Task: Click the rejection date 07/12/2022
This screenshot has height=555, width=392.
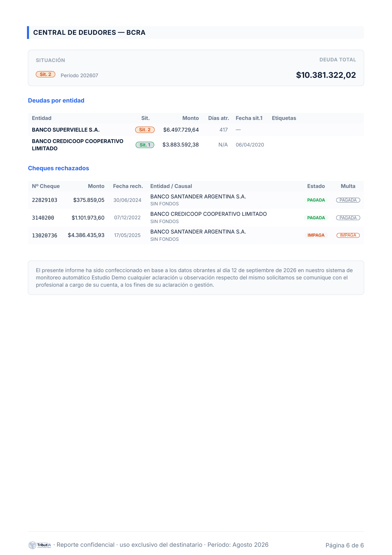Action: [x=127, y=218]
